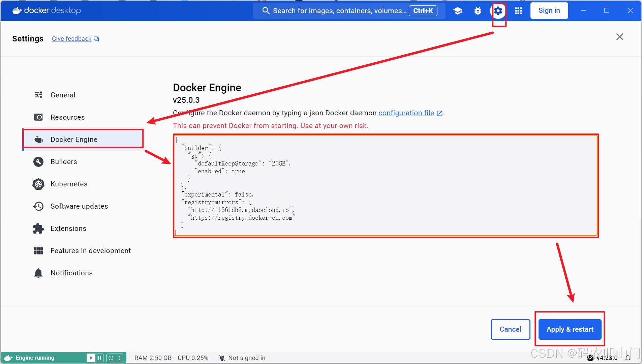Close the Settings panel with X
The height and width of the screenshot is (364, 642).
[x=619, y=37]
